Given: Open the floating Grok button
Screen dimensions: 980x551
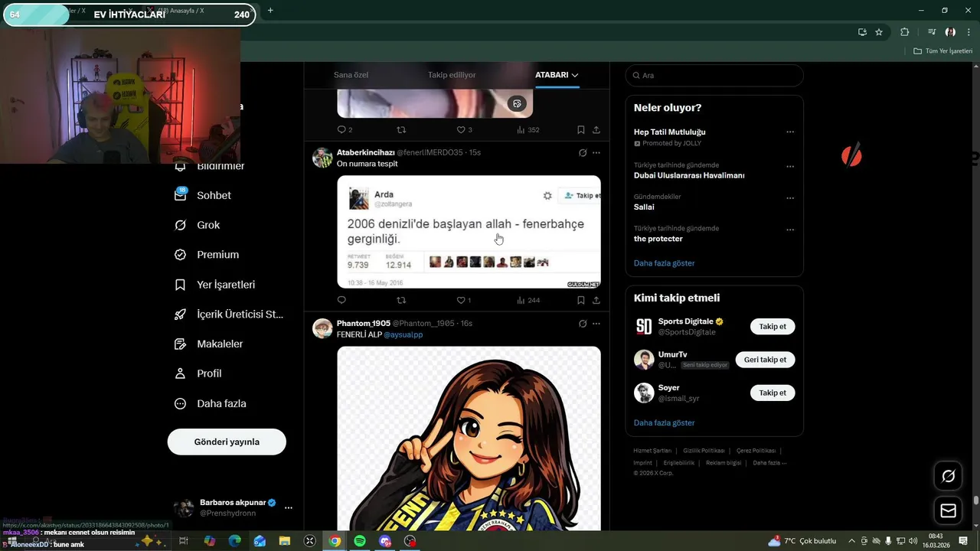Looking at the screenshot, I should pos(948,476).
